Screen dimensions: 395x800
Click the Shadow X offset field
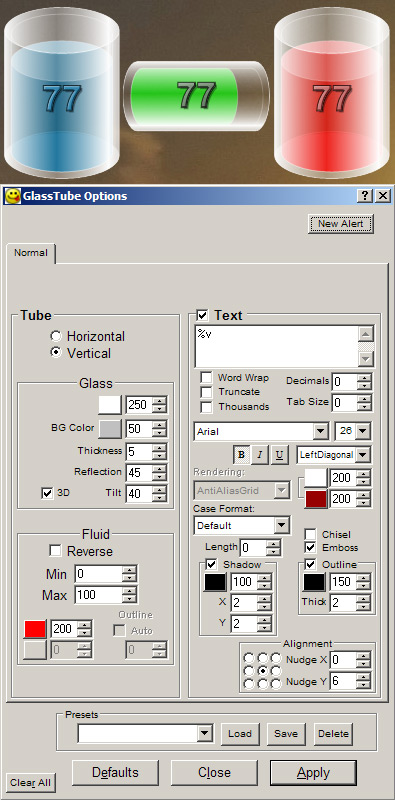(x=244, y=603)
